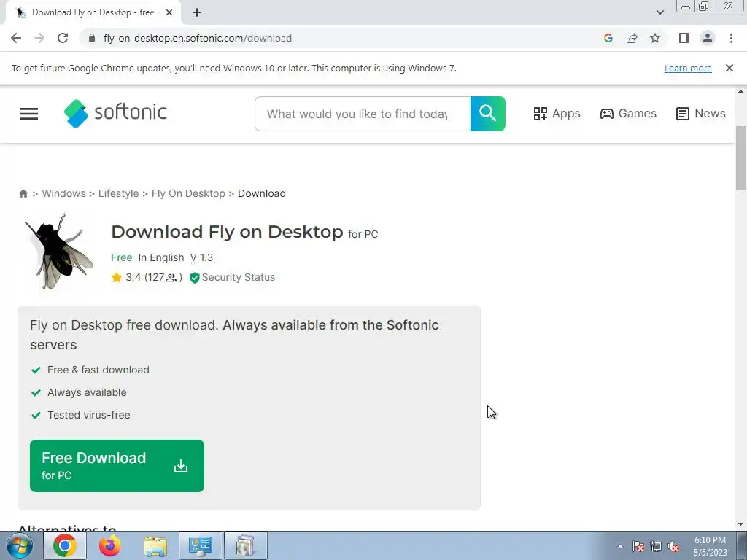Expand the tab search dropdown
Viewport: 747px width, 560px height.
click(x=659, y=12)
